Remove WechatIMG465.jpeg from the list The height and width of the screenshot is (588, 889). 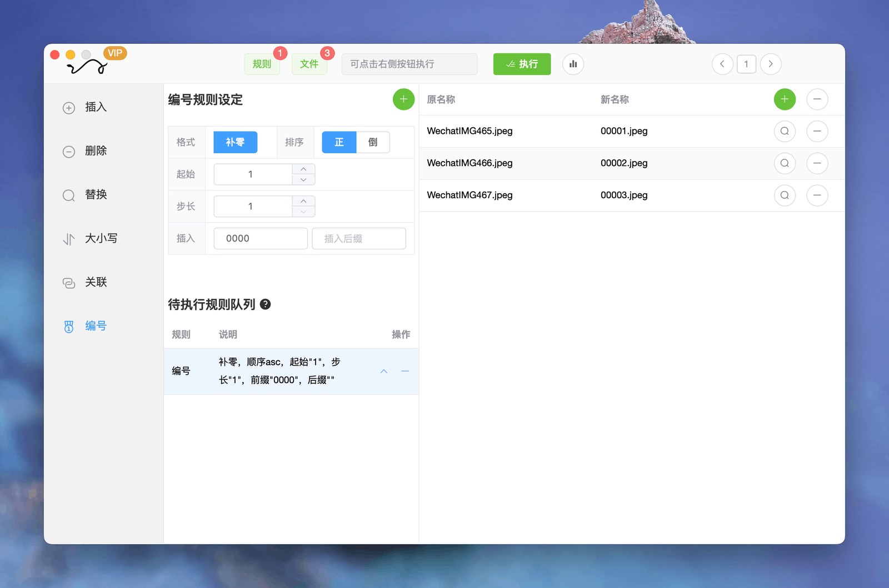[x=817, y=132]
